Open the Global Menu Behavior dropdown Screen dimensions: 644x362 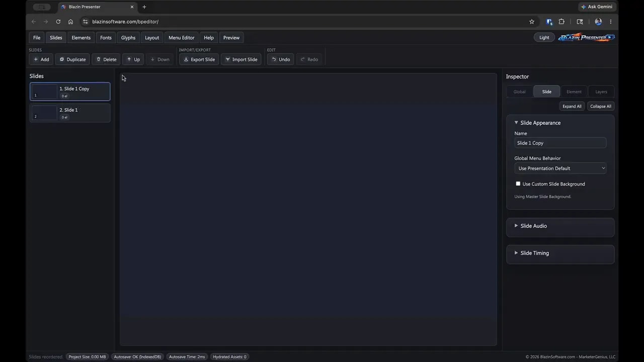(560, 168)
